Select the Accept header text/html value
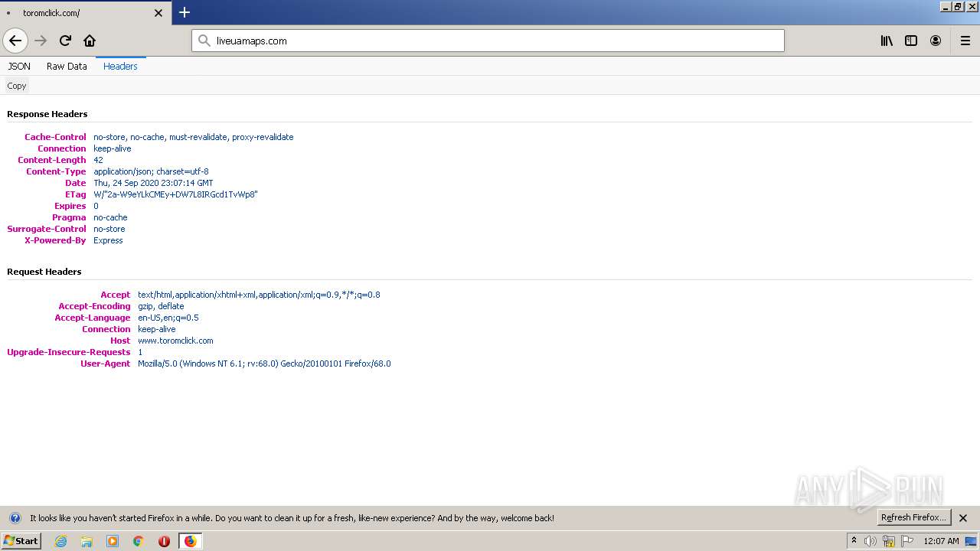 click(x=259, y=295)
